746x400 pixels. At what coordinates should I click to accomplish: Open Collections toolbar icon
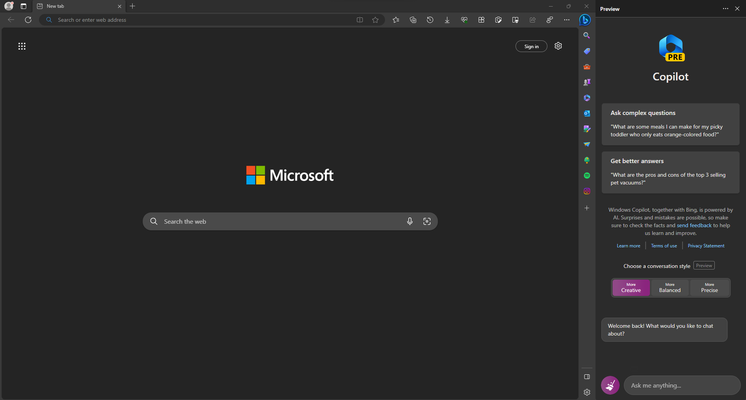413,20
